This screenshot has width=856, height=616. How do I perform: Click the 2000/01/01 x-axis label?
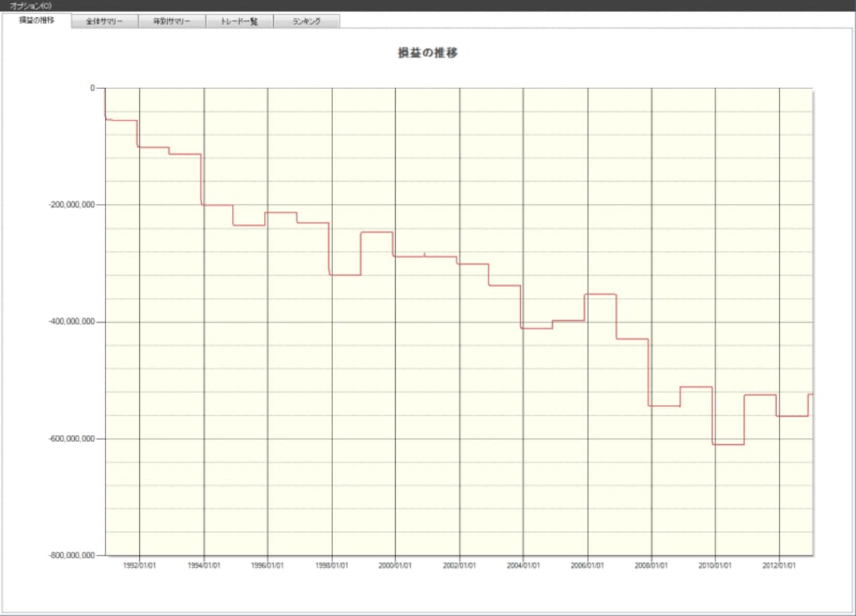coord(395,566)
